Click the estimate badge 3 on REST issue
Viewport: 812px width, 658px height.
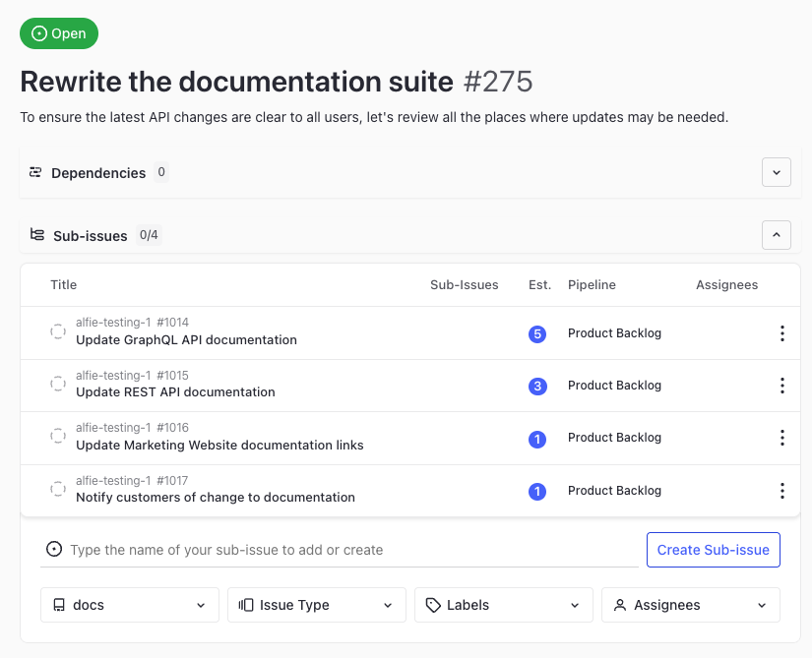pyautogui.click(x=536, y=386)
